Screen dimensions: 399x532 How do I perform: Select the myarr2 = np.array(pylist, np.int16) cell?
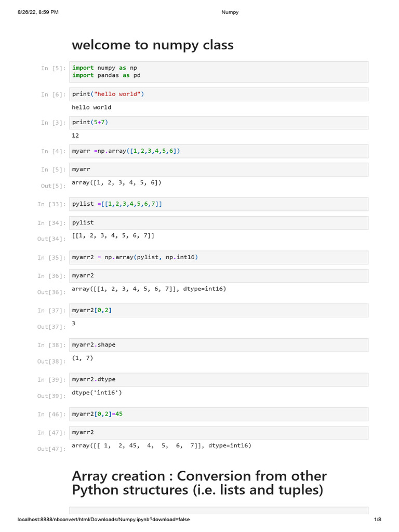click(x=219, y=258)
